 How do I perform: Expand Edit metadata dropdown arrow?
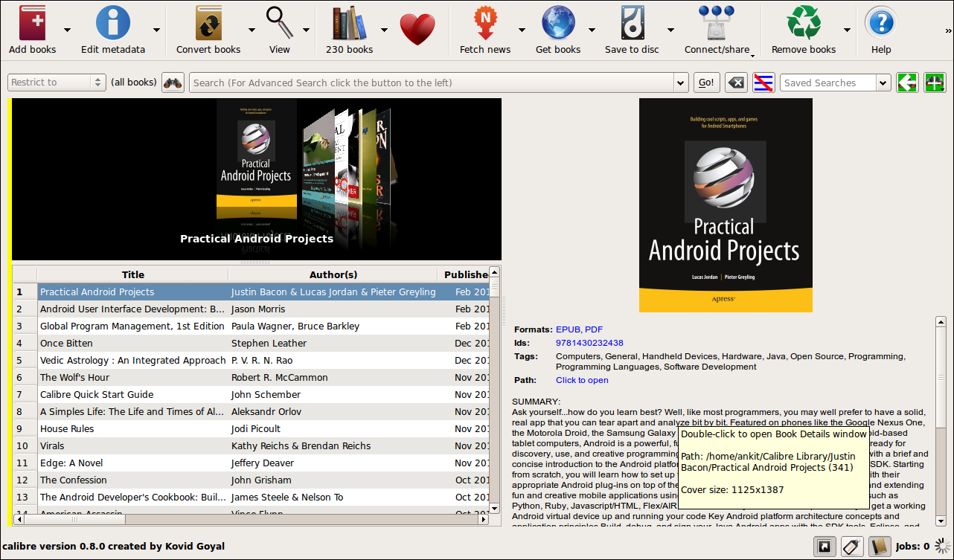[156, 30]
